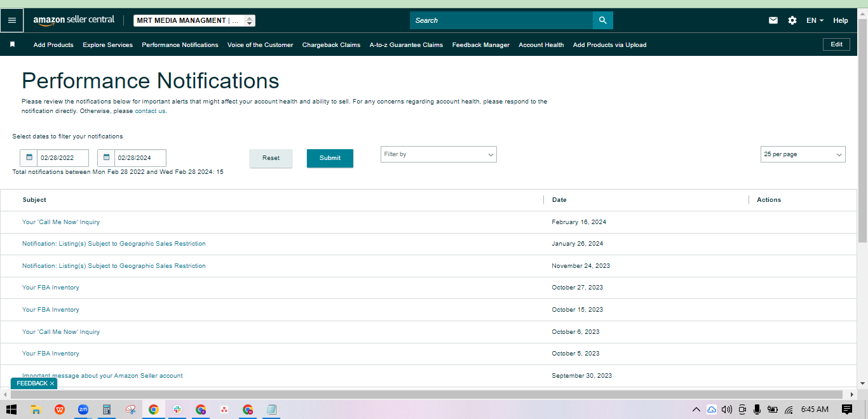Click the bookmark icon in favorites bar
The image size is (868, 419).
click(12, 44)
